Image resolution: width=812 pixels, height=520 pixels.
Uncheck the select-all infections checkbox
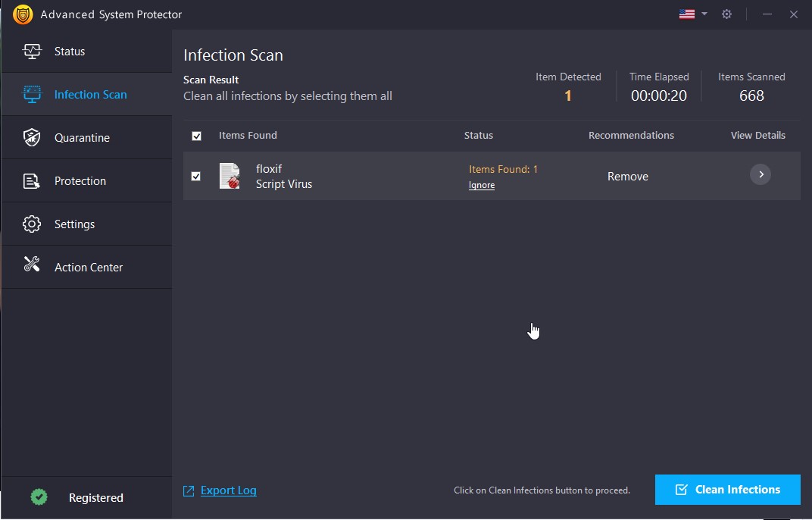197,136
